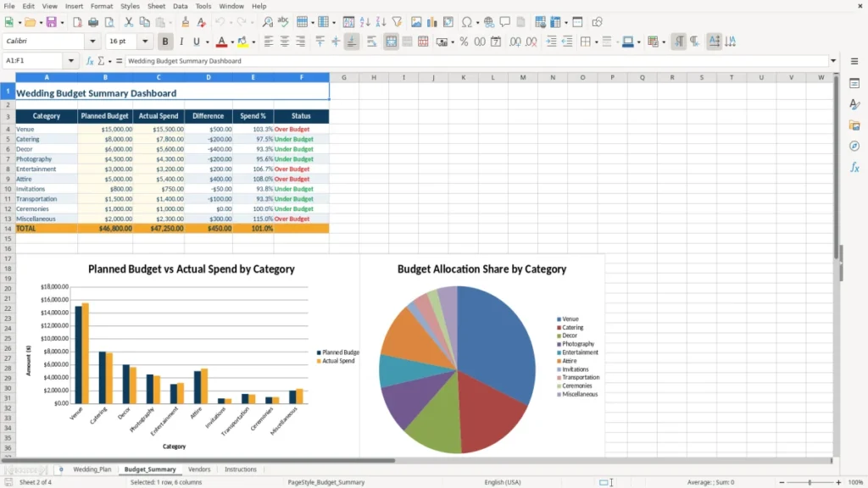Click zoom in plus button
Viewport: 868px width, 488px height.
click(838, 482)
